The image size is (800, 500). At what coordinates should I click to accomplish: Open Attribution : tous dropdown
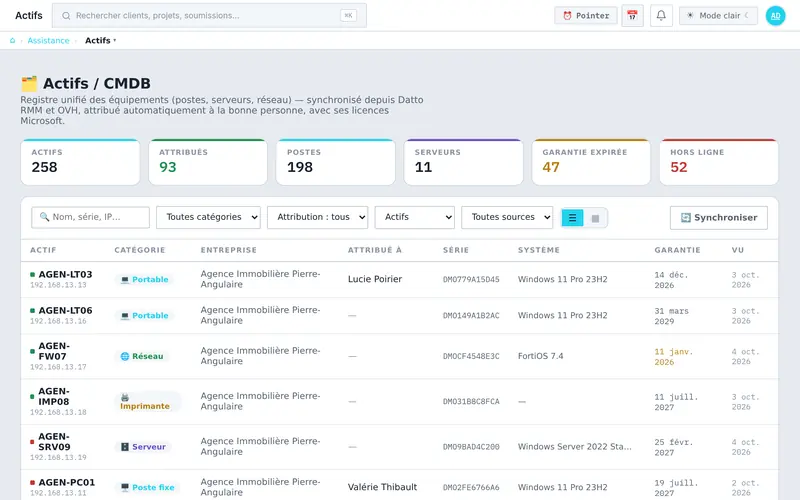317,217
